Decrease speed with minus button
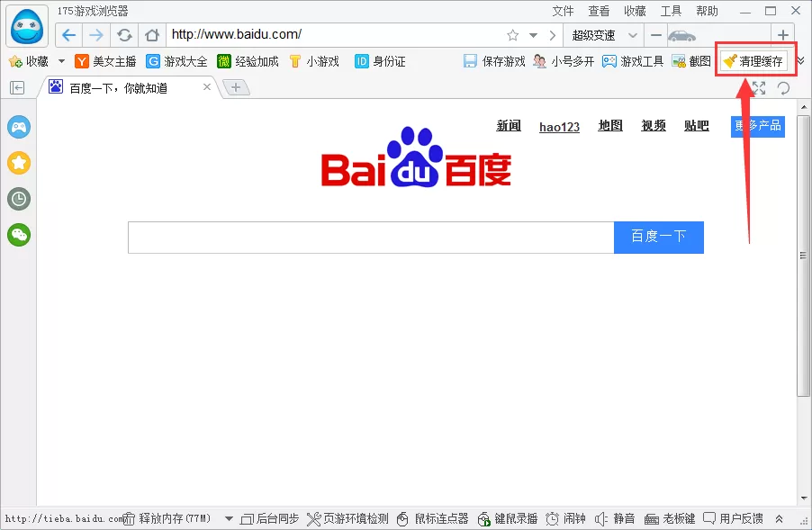Viewport: 812px width, 530px height. point(655,35)
